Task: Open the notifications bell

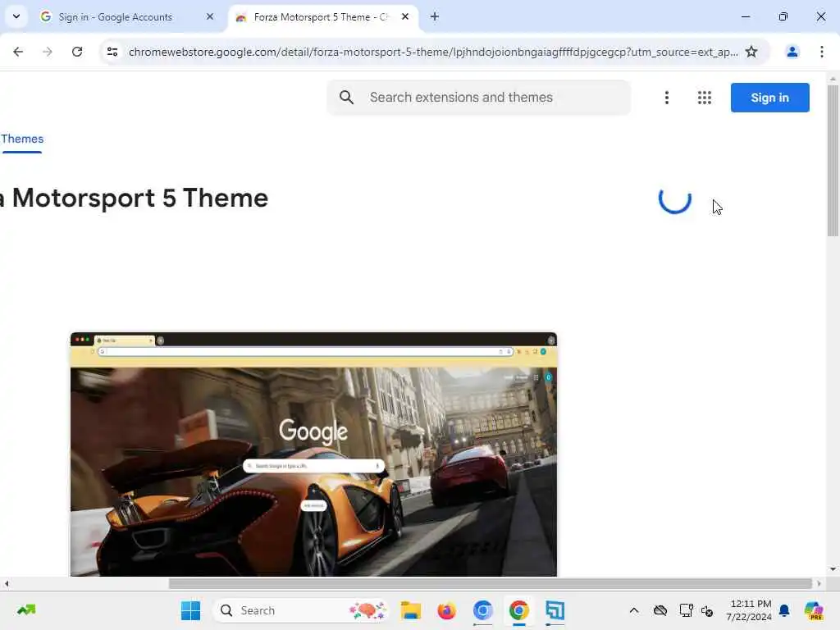Action: 784,610
